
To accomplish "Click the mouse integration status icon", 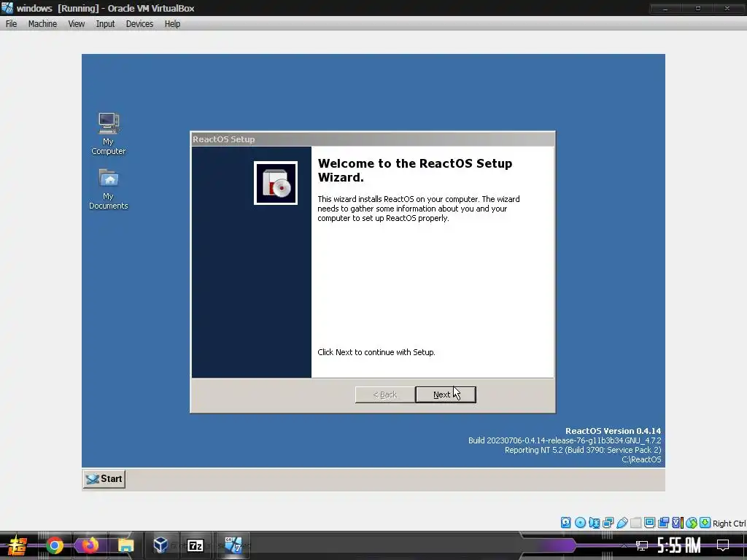I will (692, 522).
